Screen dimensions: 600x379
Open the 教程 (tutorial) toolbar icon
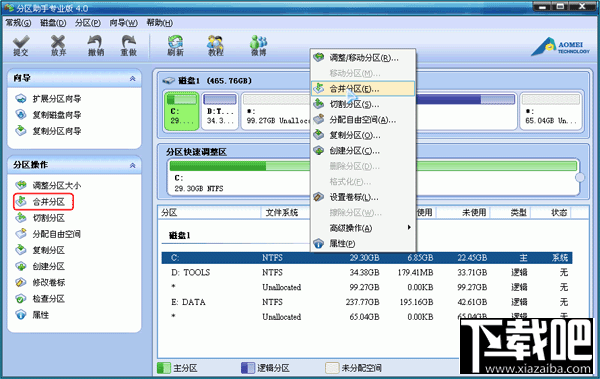pyautogui.click(x=215, y=46)
